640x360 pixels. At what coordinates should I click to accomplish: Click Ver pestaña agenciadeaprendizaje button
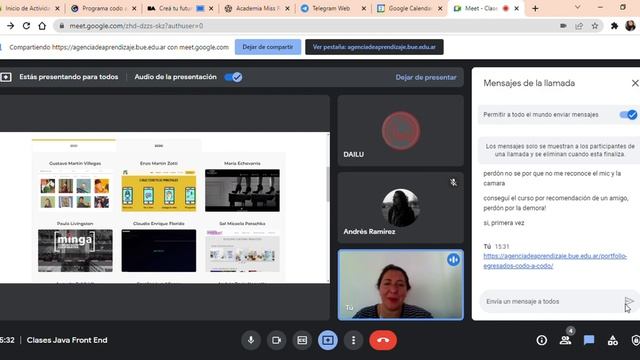(x=374, y=47)
